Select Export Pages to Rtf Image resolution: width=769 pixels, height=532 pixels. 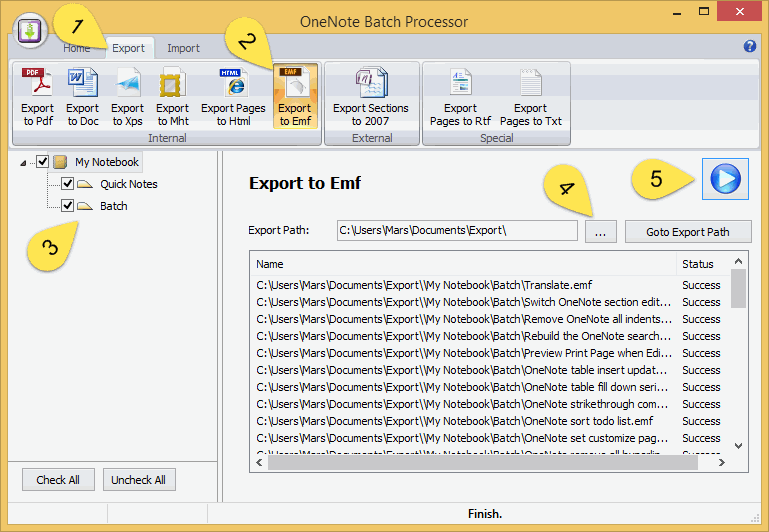[x=461, y=98]
